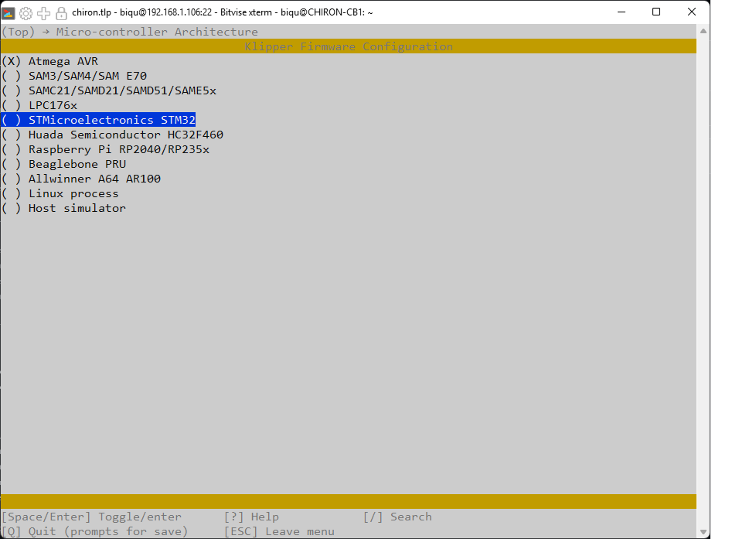Click the scrollbar down arrow

click(x=703, y=532)
